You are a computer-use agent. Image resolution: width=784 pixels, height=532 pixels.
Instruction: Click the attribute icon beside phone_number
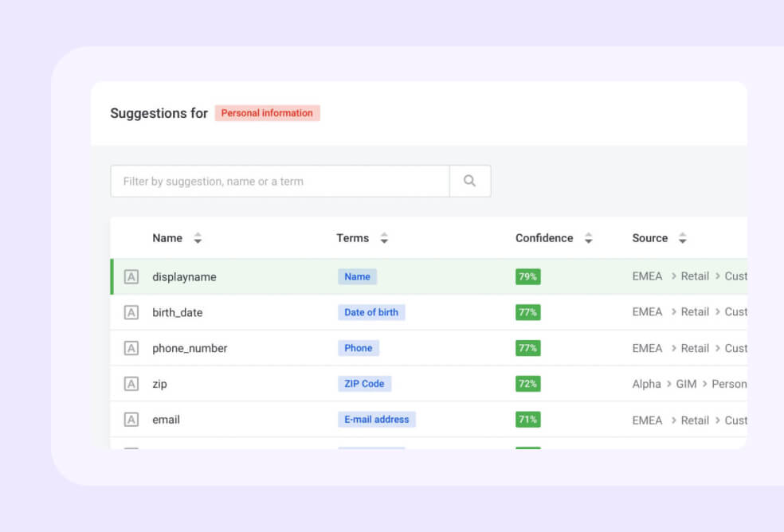coord(131,348)
